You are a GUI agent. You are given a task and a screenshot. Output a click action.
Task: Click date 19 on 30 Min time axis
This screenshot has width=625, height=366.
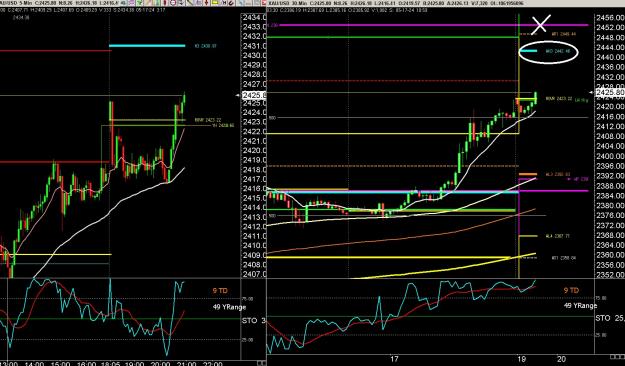tap(521, 359)
